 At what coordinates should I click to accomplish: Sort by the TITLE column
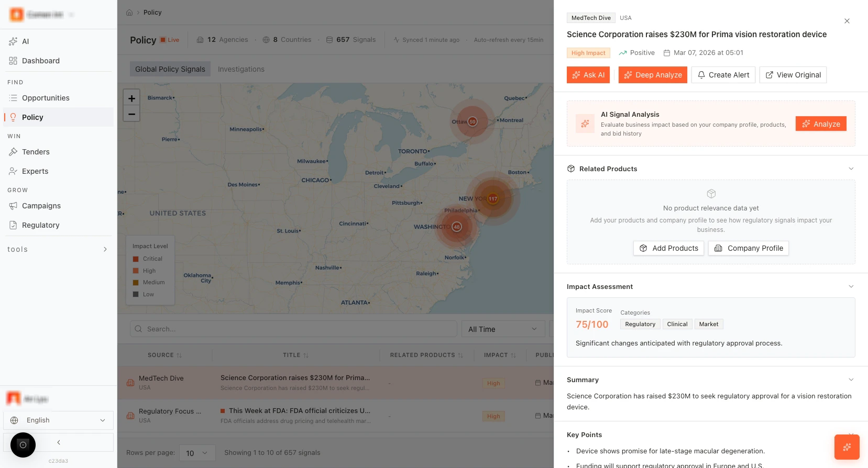tap(295, 355)
